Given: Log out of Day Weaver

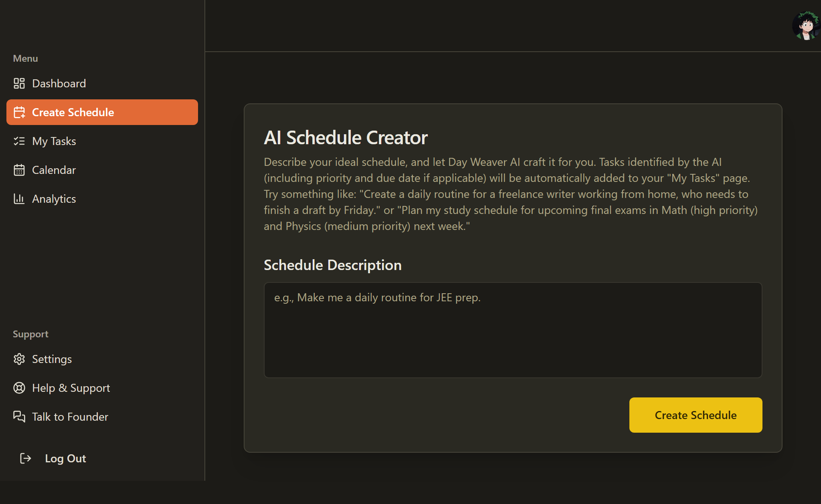Looking at the screenshot, I should pos(65,458).
